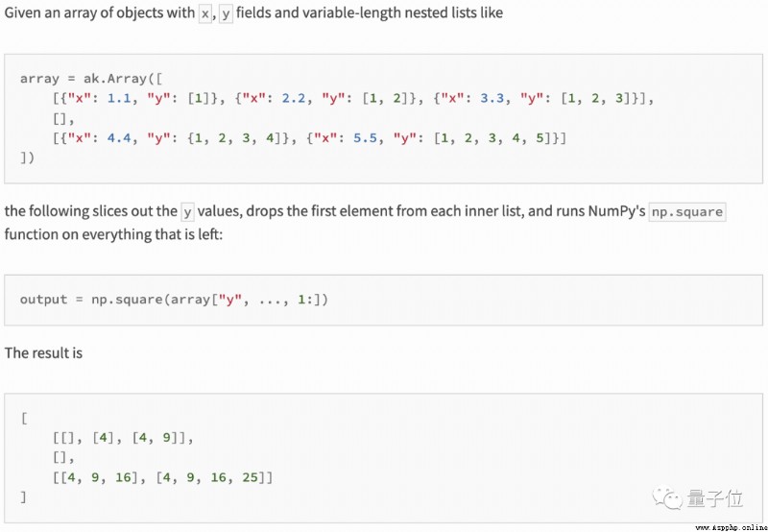The height and width of the screenshot is (532, 768).
Task: Click the www.Aspphp.online footer watermark
Action: 731,528
